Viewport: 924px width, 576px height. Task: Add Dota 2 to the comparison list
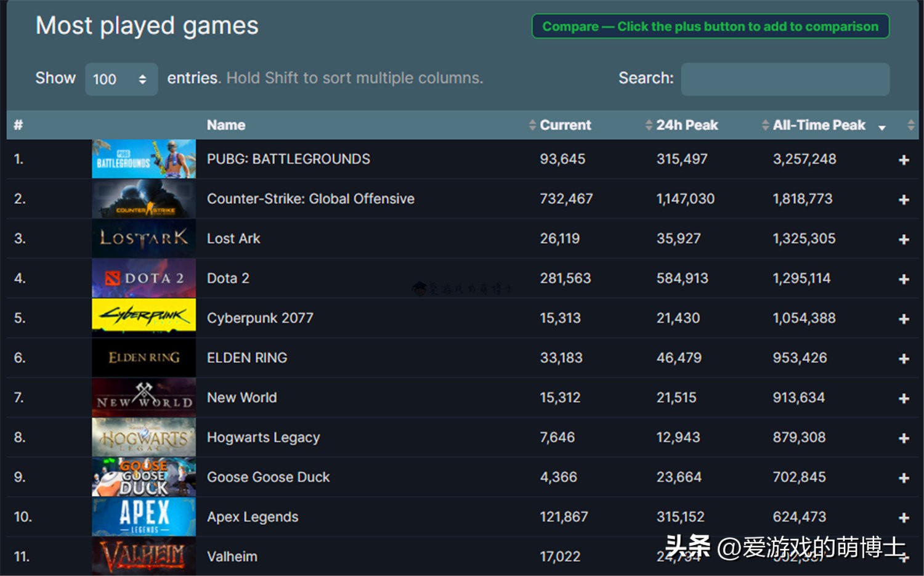(x=904, y=278)
